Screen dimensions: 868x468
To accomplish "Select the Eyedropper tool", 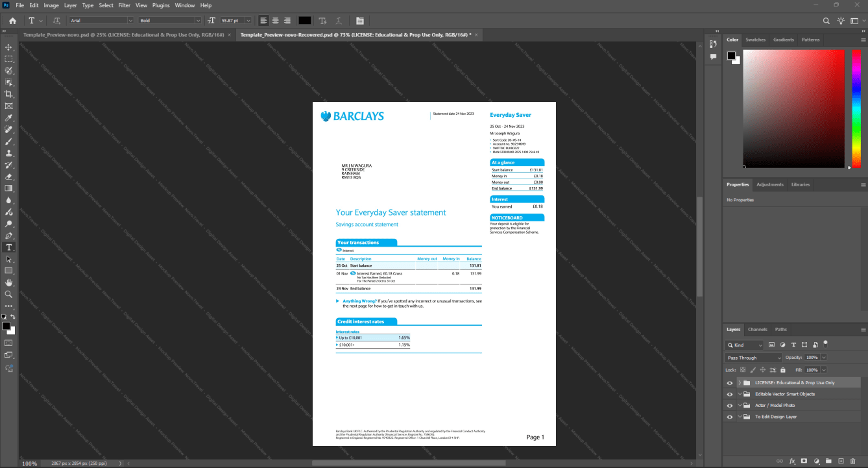I will 9,117.
